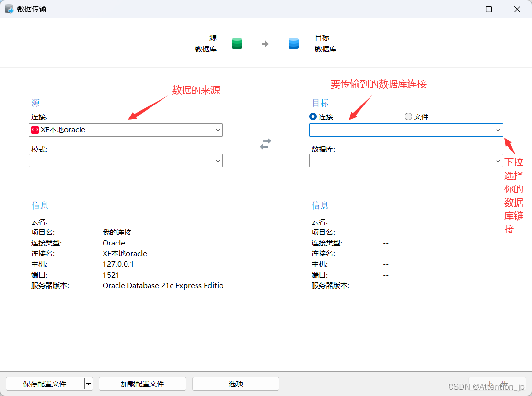Click the Oracle icon inside the XE本地oracle field
532x396 pixels.
pyautogui.click(x=35, y=129)
